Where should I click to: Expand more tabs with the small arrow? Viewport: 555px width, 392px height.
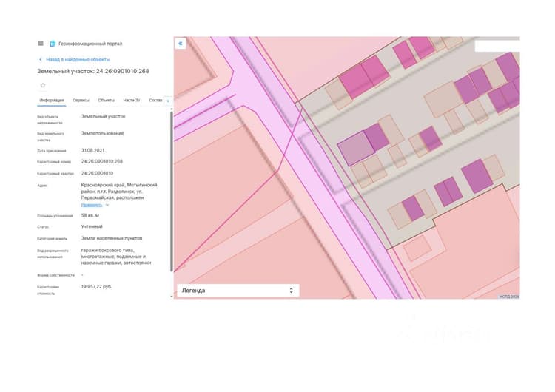pyautogui.click(x=168, y=101)
